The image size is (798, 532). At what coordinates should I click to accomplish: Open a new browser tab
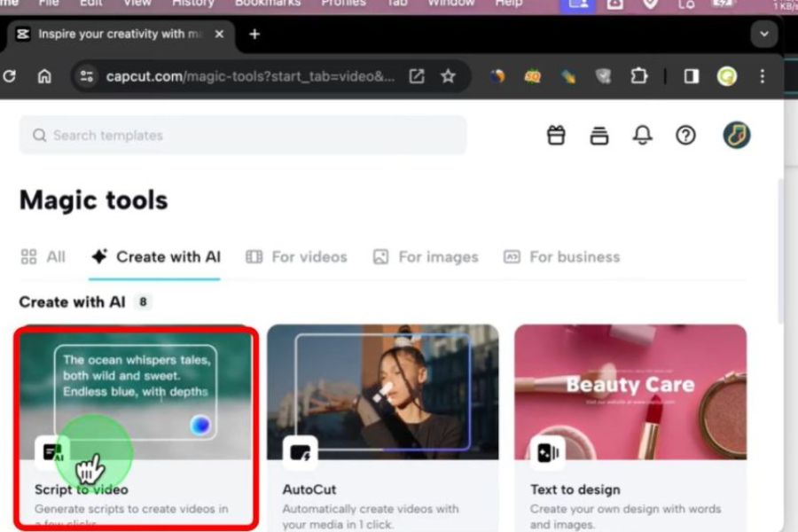click(254, 35)
